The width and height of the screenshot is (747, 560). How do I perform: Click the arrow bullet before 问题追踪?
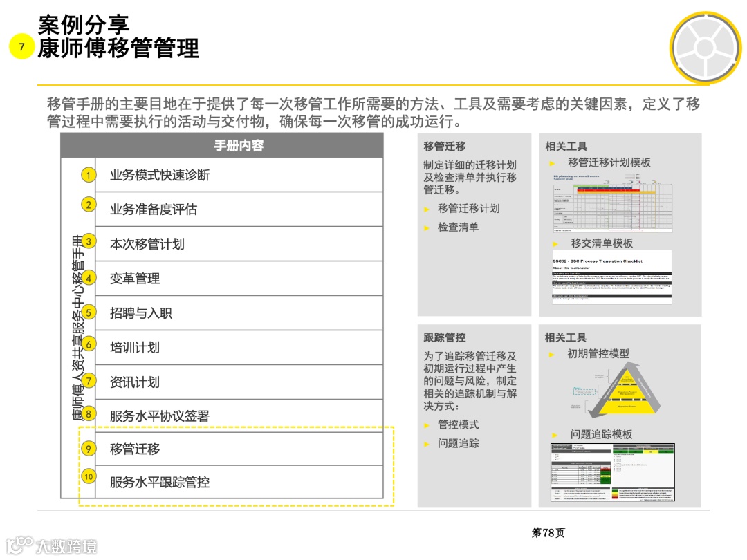pos(427,445)
